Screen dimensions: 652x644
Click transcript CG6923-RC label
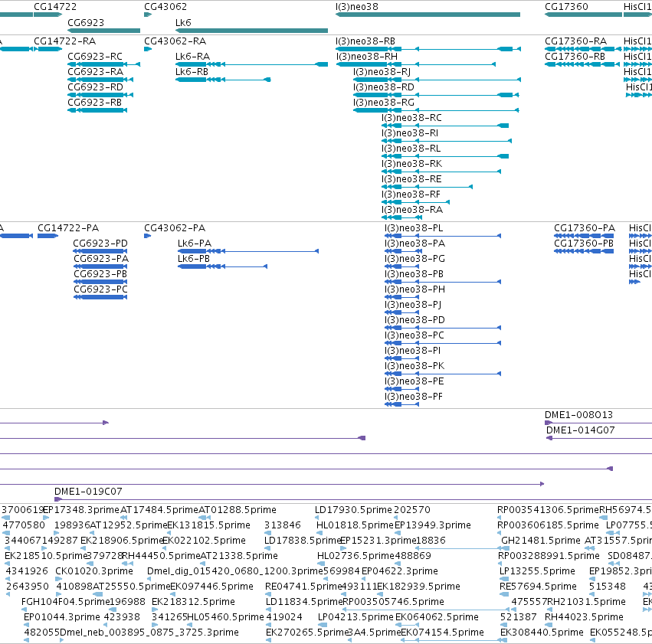(x=95, y=57)
